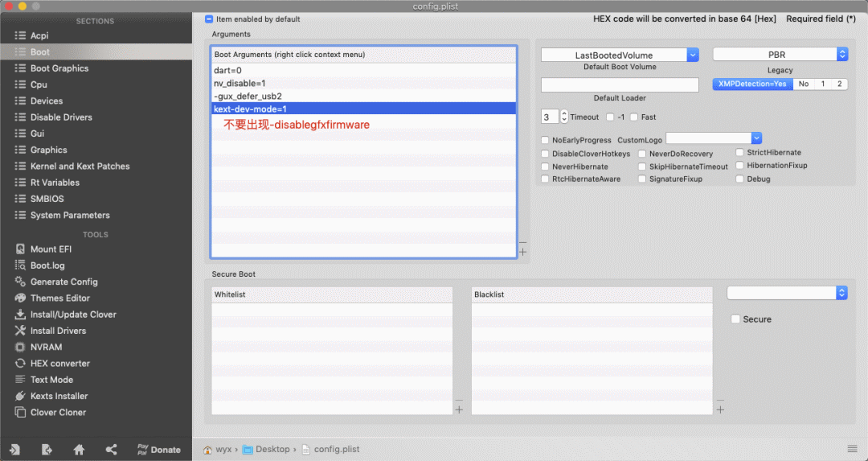Click the Clover Cloner copy icon
The image size is (868, 461).
point(20,412)
